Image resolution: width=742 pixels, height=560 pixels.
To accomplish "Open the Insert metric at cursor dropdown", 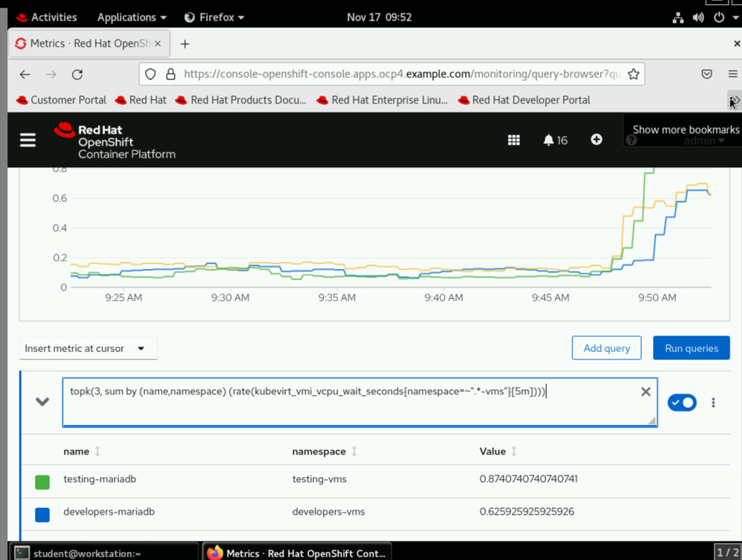I will pos(88,348).
